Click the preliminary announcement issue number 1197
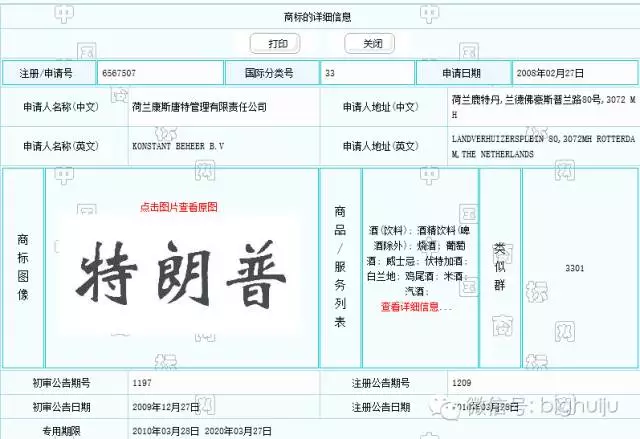Viewport: 640px width, 439px height. 143,383
